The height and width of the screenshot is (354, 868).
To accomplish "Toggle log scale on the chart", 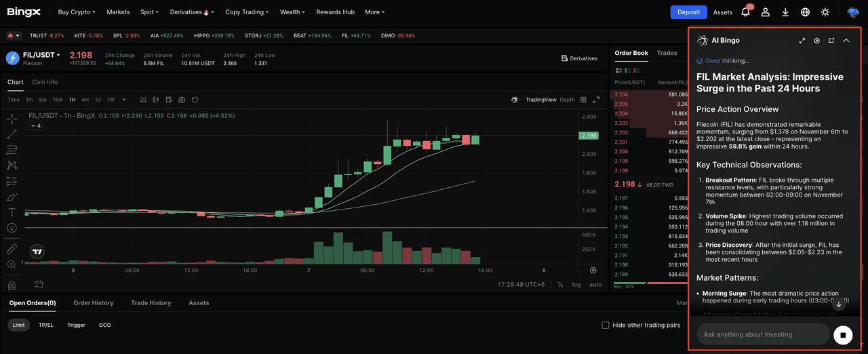I will [576, 284].
